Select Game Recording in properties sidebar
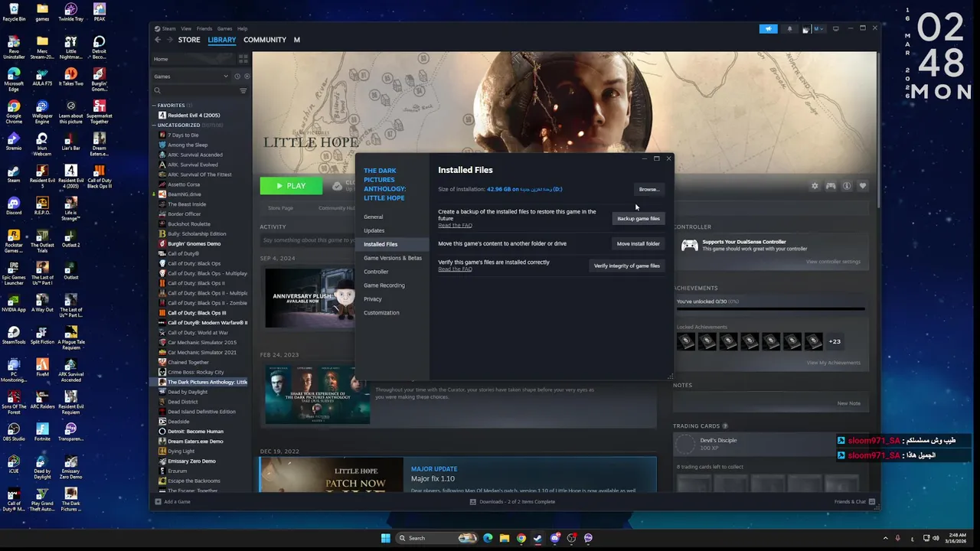Image resolution: width=980 pixels, height=551 pixels. [x=384, y=285]
